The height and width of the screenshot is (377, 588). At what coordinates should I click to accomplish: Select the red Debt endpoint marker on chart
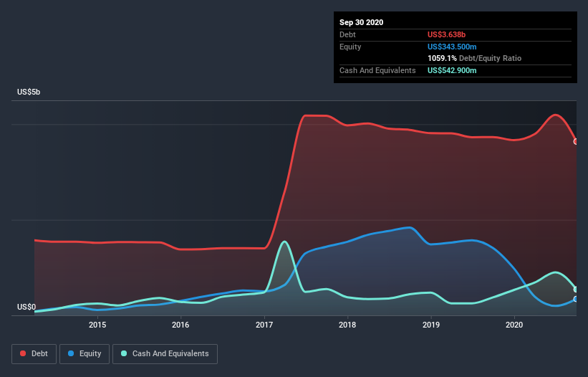(576, 141)
